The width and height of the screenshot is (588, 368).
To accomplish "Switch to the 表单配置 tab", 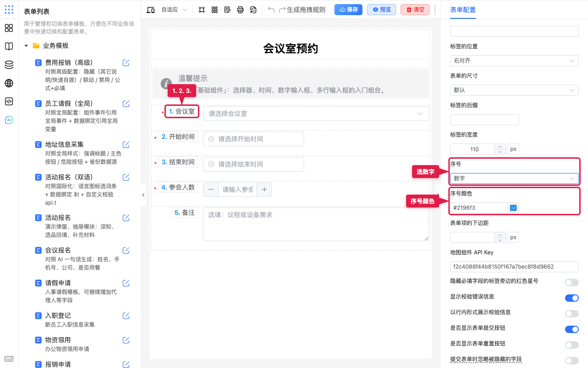I will coord(463,10).
